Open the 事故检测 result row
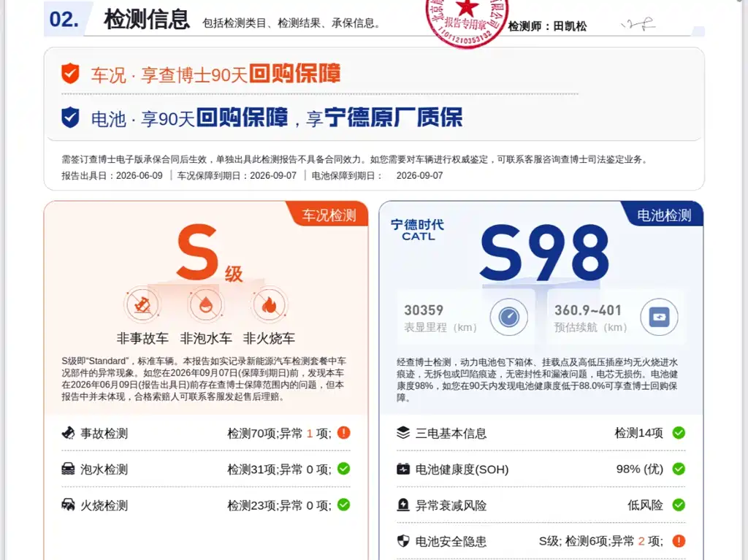748x560 pixels. [205, 433]
